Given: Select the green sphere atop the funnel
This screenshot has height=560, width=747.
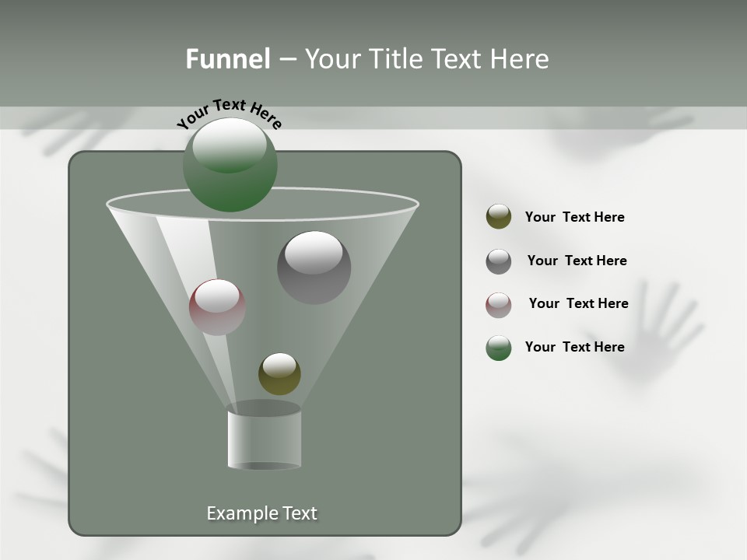Looking at the screenshot, I should tap(230, 165).
